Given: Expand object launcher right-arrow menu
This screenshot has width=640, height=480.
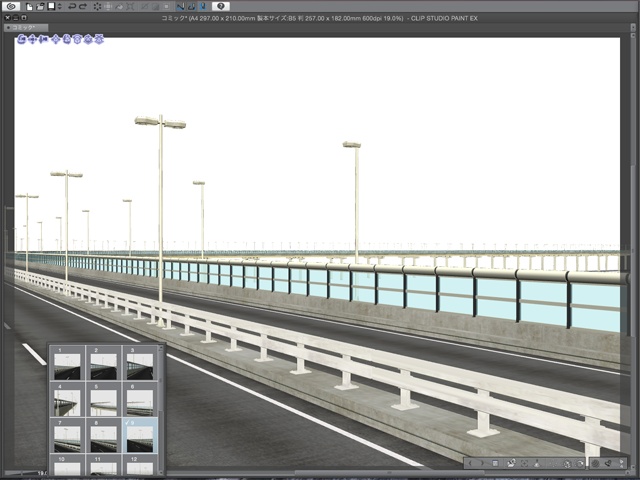Looking at the screenshot, I should pyautogui.click(x=621, y=463).
